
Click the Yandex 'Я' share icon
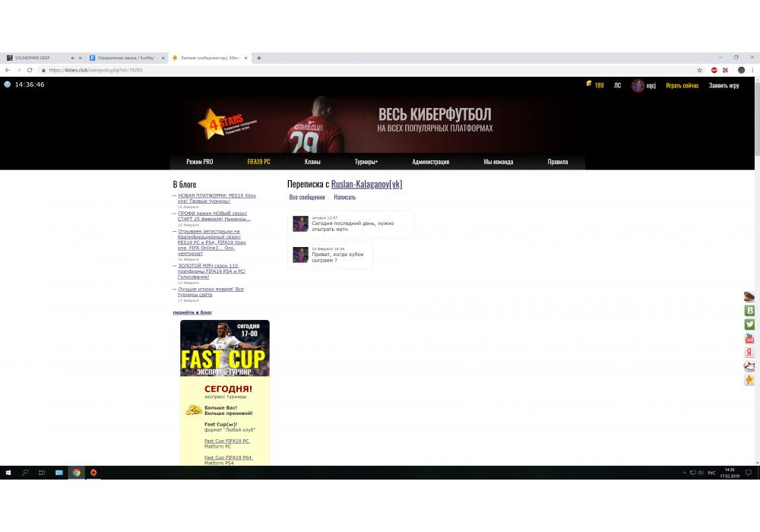750,353
